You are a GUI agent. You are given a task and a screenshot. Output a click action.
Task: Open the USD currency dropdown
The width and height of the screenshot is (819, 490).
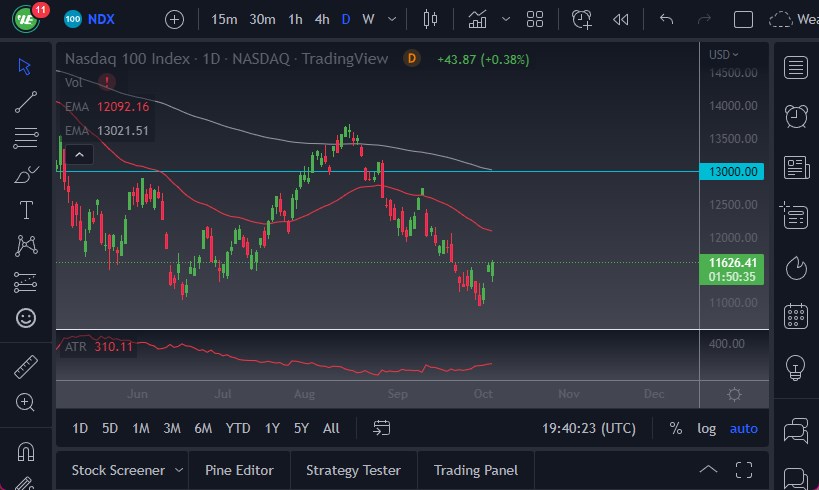tap(723, 55)
